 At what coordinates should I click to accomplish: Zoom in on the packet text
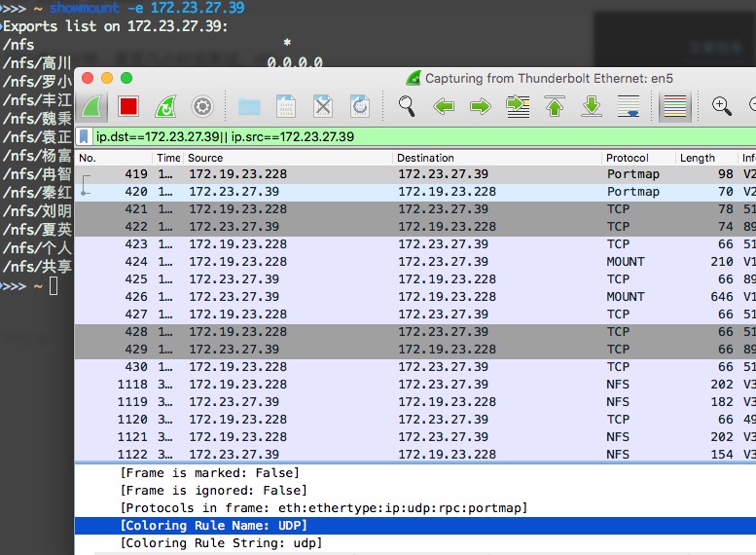click(722, 106)
